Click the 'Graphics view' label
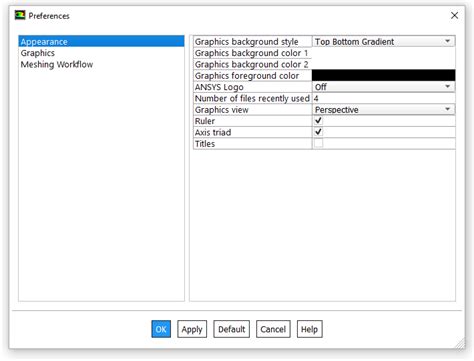 click(221, 110)
